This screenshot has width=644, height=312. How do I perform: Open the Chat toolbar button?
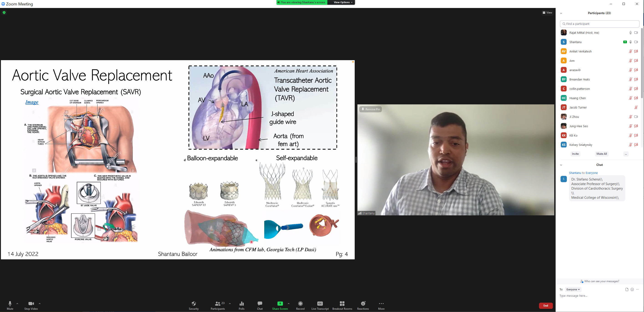click(260, 305)
